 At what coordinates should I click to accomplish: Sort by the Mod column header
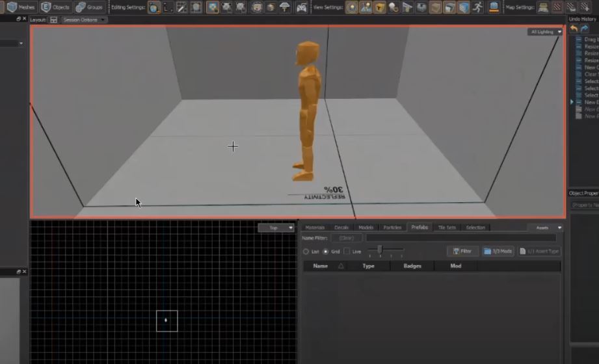(455, 266)
